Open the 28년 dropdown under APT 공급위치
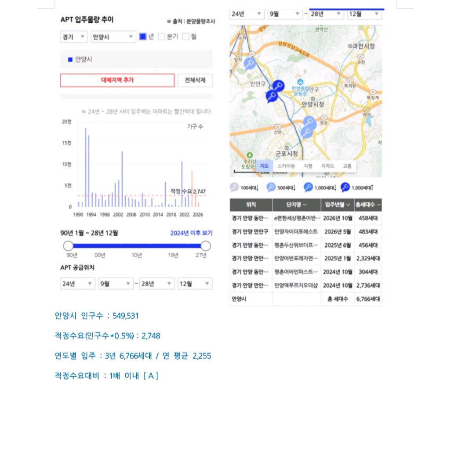The height and width of the screenshot is (476, 451). 157,284
